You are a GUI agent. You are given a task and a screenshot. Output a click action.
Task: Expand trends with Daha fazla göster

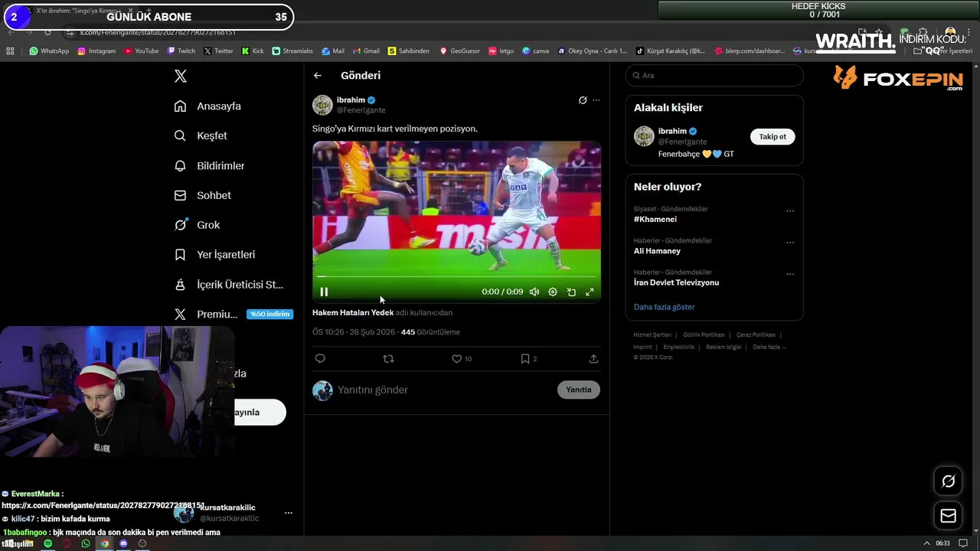tap(664, 307)
